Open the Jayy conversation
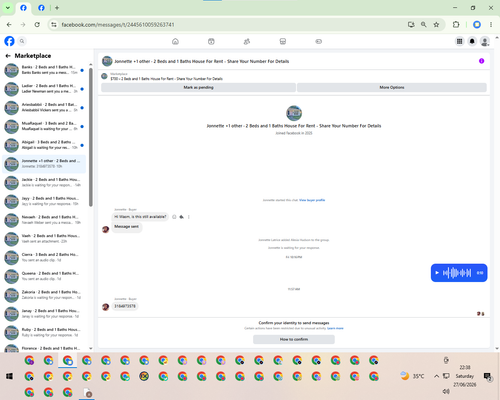 point(44,201)
